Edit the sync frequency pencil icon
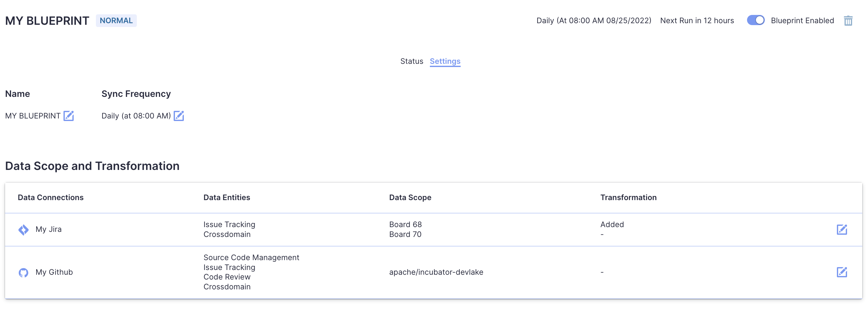Viewport: 868px width, 310px height. [179, 116]
